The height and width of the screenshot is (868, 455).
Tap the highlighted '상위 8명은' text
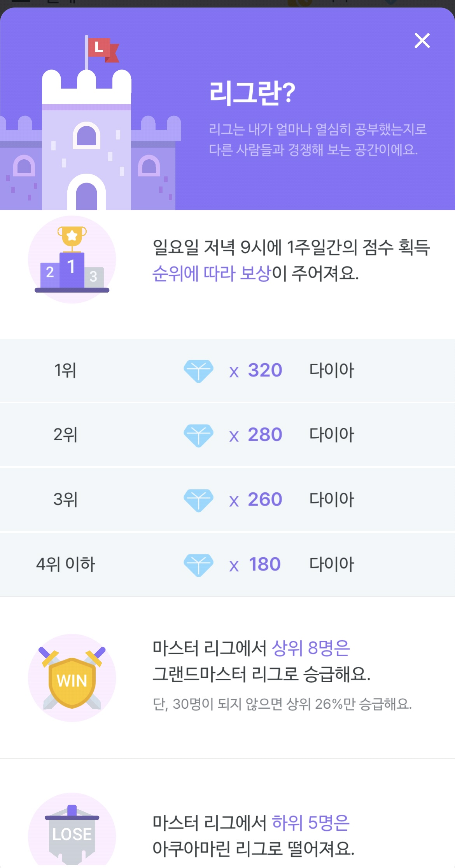tap(311, 648)
